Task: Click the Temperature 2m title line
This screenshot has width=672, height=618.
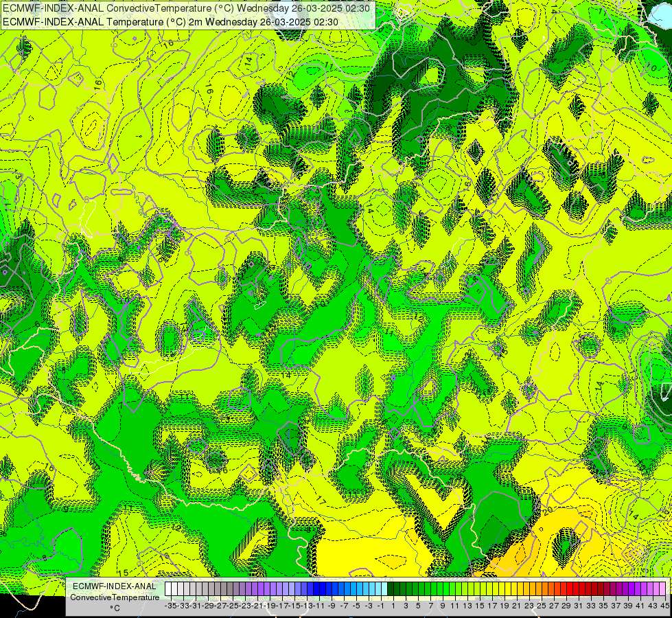Action: 170,22
